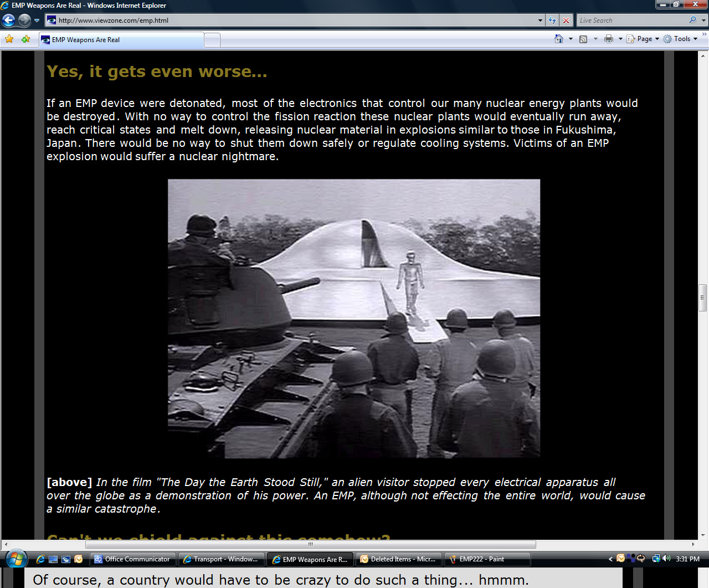Click the Internet Explorer title bar icon
This screenshot has width=709, height=588.
(x=5, y=5)
